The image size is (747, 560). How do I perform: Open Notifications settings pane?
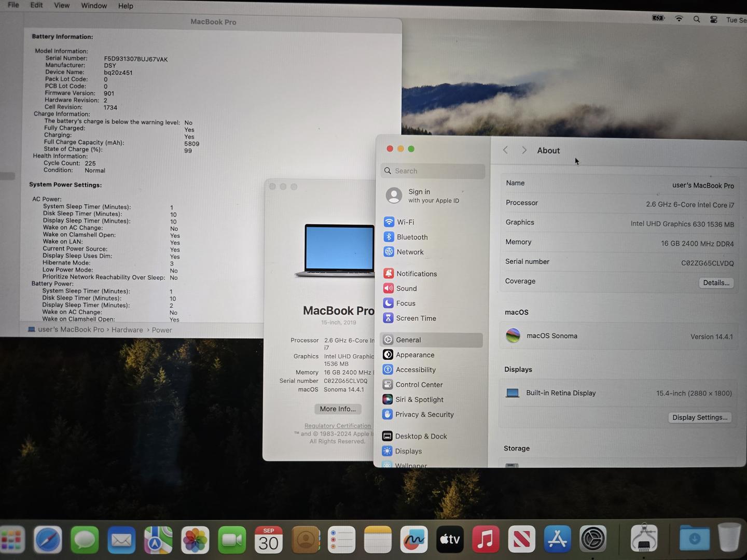tap(416, 274)
